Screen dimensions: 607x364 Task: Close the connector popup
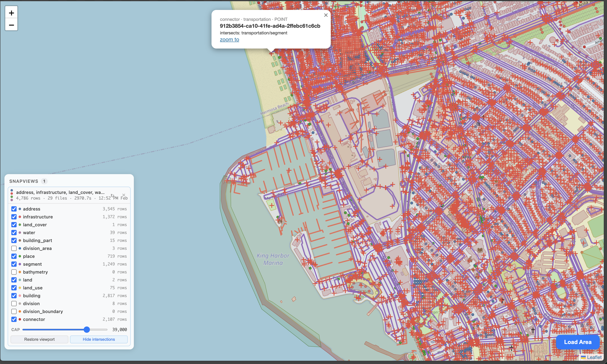(326, 15)
